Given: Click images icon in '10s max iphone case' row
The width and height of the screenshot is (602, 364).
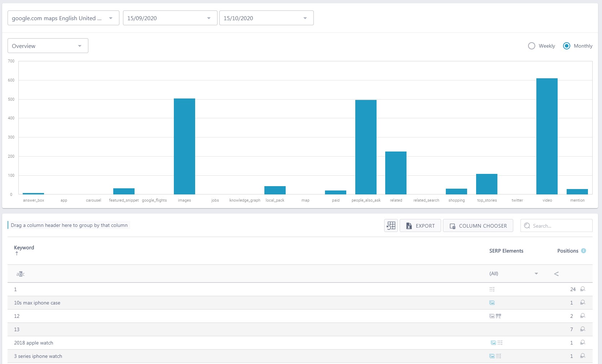Looking at the screenshot, I should click(x=492, y=303).
